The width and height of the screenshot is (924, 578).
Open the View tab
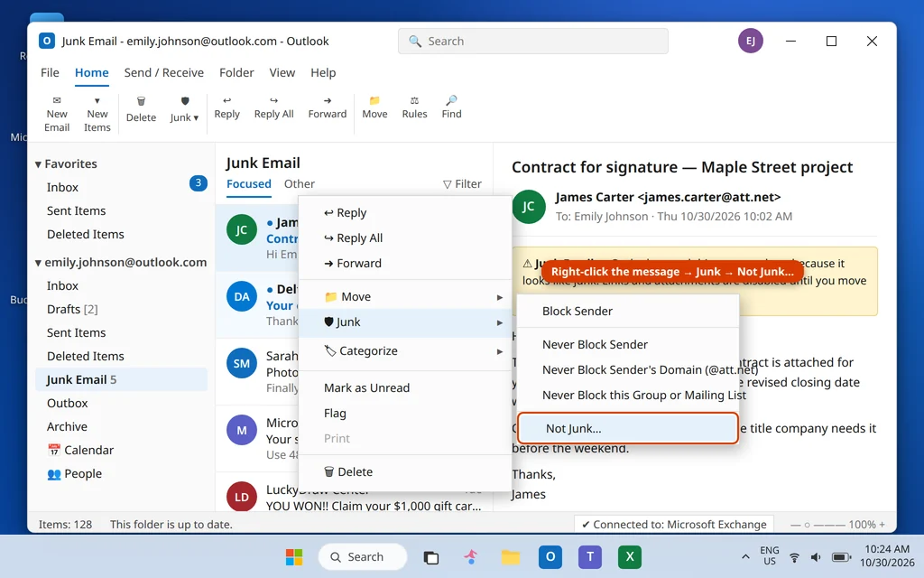click(282, 72)
